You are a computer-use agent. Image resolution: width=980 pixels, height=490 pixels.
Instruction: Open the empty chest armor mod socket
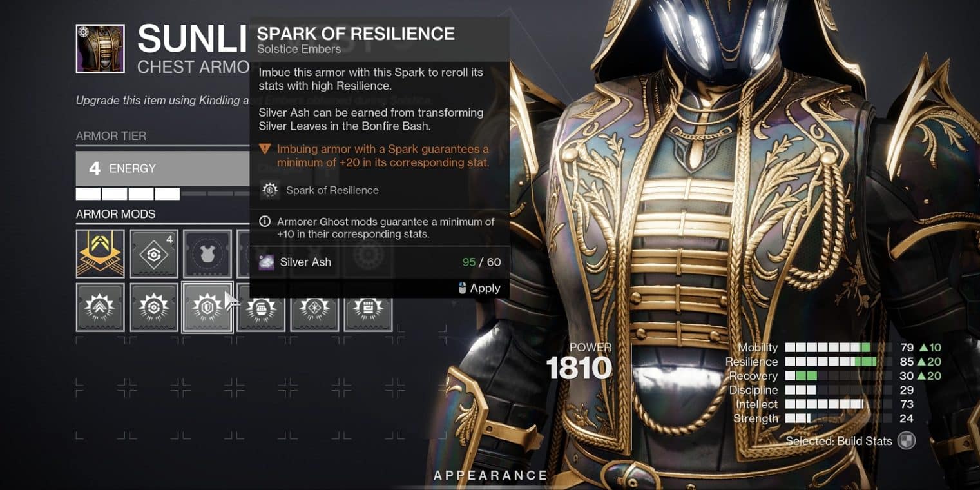coord(207,253)
